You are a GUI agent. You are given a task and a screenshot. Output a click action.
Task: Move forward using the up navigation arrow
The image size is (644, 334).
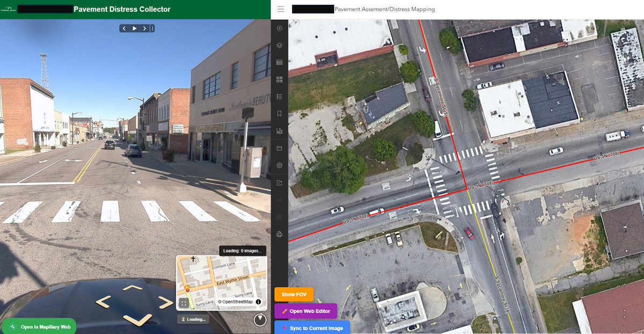pos(132,288)
